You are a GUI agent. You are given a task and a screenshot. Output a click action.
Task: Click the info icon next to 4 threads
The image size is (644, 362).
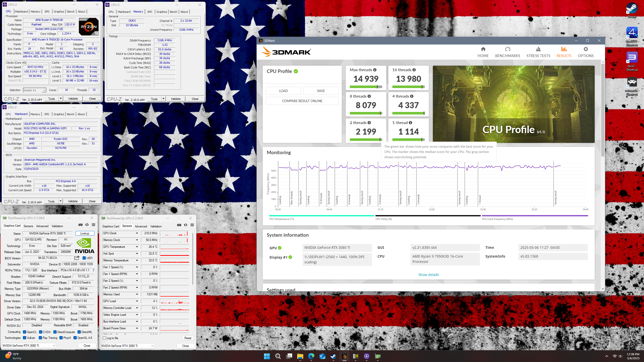(x=412, y=96)
